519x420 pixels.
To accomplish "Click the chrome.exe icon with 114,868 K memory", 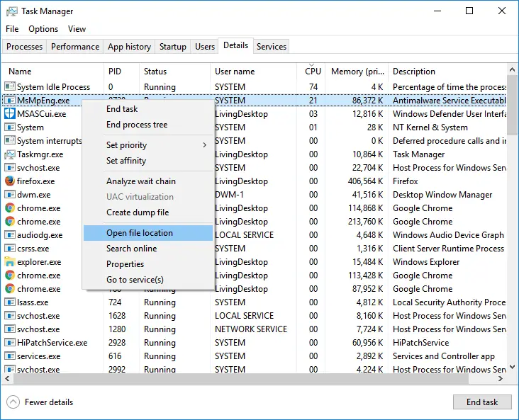I will (x=10, y=208).
